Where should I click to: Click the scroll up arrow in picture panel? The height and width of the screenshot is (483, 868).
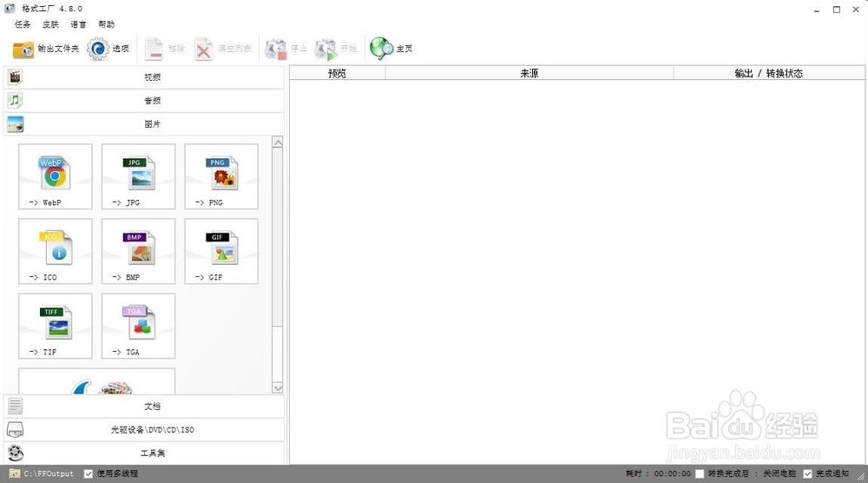click(x=278, y=142)
